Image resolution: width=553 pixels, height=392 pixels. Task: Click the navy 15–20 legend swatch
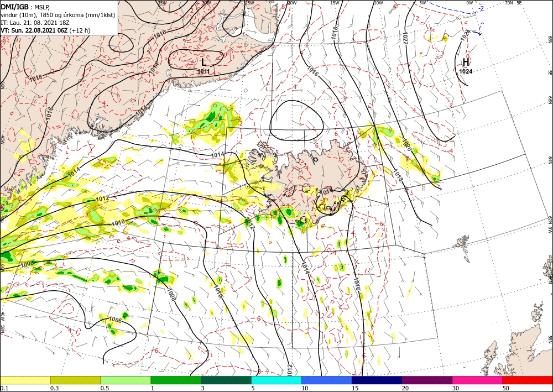tap(377, 380)
